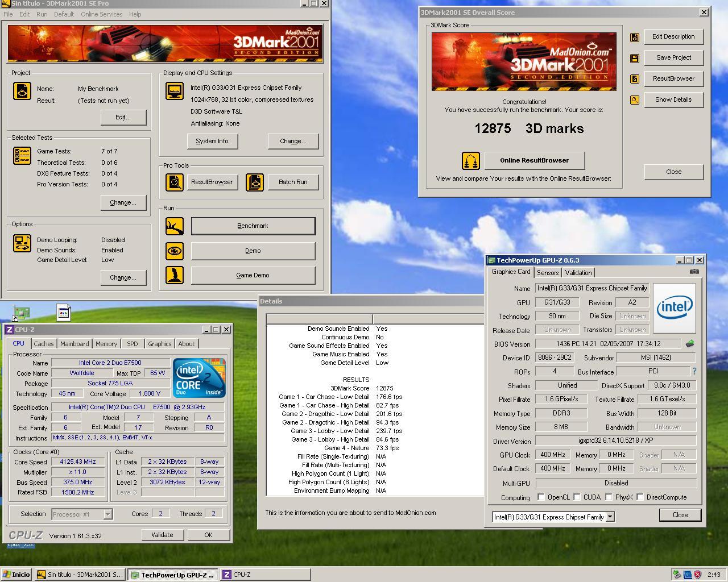Click the Project icon in 3DMark2001
This screenshot has height=582, width=728.
[x=22, y=91]
